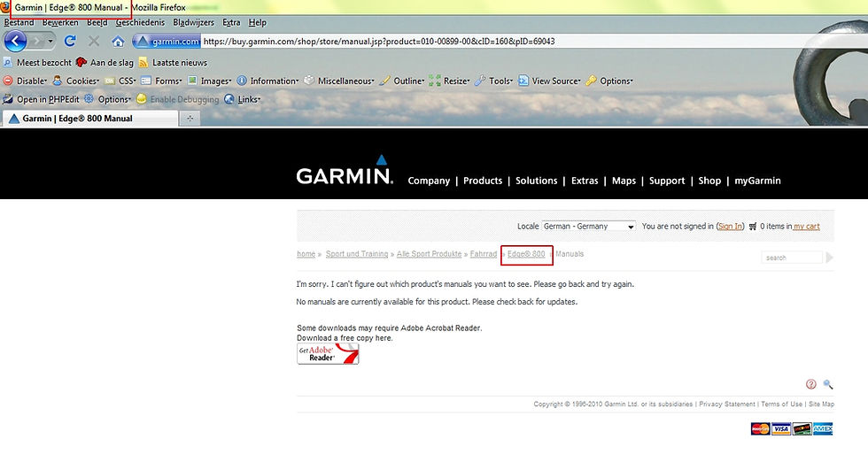Open the Miscellaneous dropdown
Image resolution: width=868 pixels, height=455 pixels.
[x=338, y=81]
